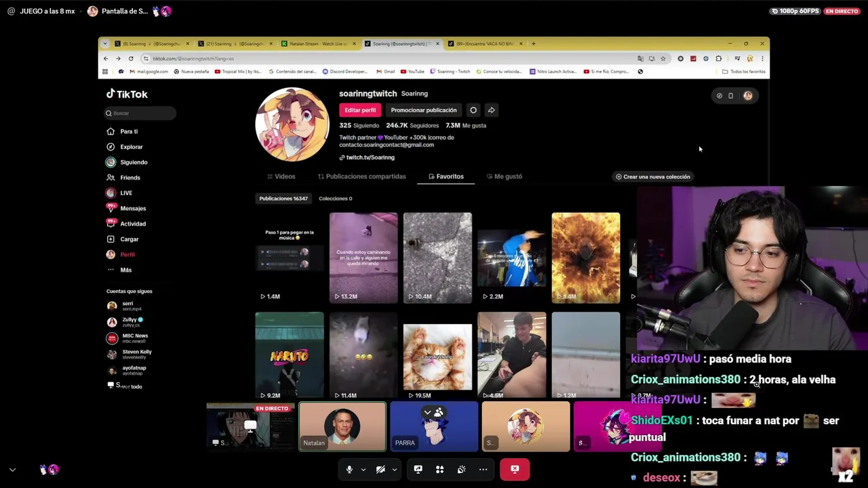Screen dimensions: 868x488
Task: Click Crear una nueva colección
Action: 652,177
